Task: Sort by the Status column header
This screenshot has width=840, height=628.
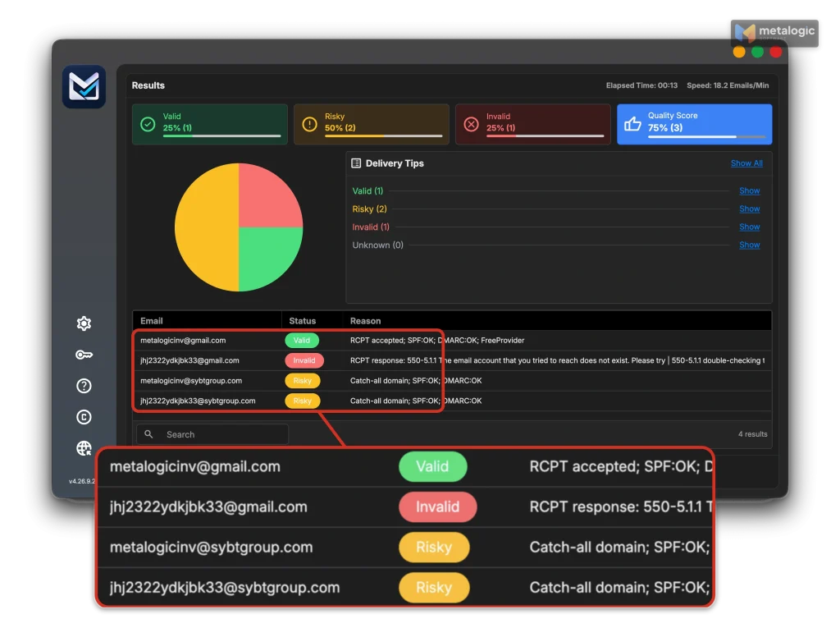Action: click(x=302, y=321)
